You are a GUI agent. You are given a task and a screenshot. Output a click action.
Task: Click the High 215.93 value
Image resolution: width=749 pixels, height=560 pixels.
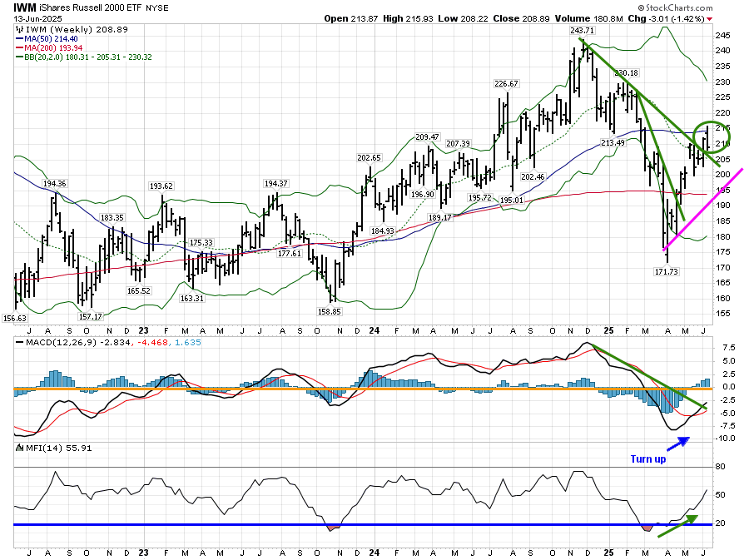click(409, 18)
